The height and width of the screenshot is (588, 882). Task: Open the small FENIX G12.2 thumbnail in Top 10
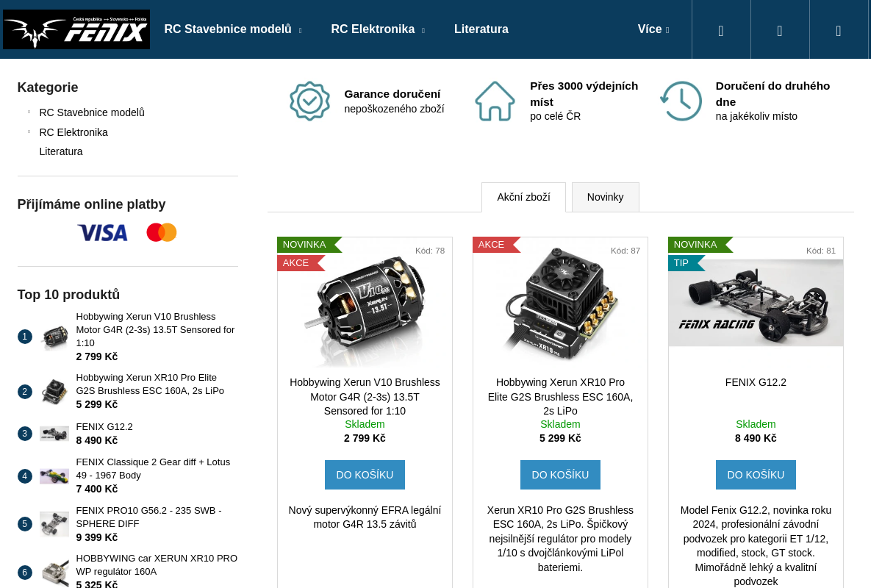pos(54,434)
